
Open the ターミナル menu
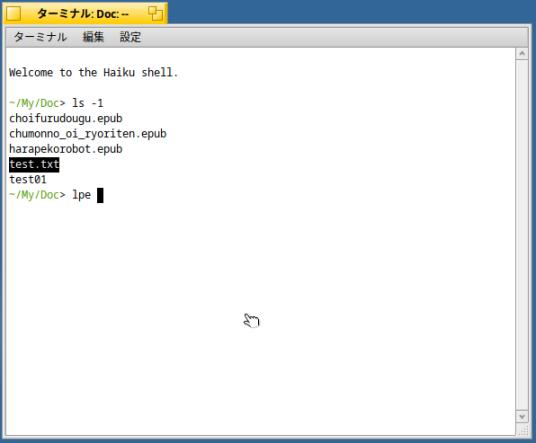click(x=40, y=37)
